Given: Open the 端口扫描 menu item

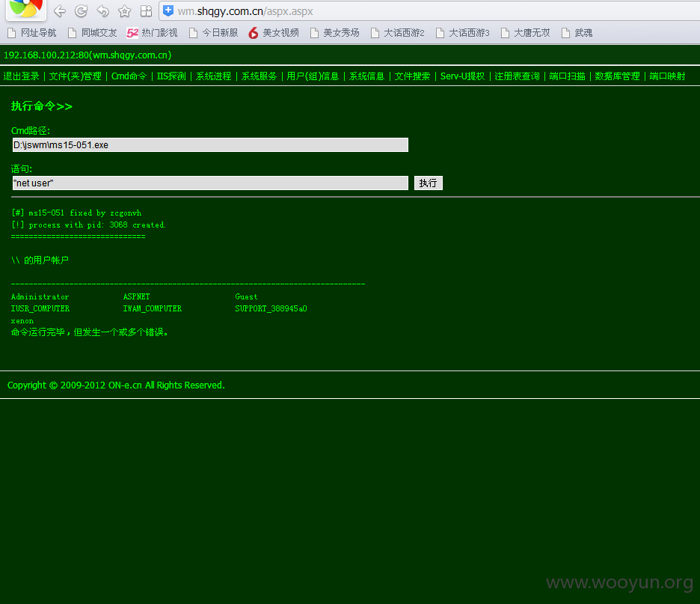Looking at the screenshot, I should coord(567,76).
